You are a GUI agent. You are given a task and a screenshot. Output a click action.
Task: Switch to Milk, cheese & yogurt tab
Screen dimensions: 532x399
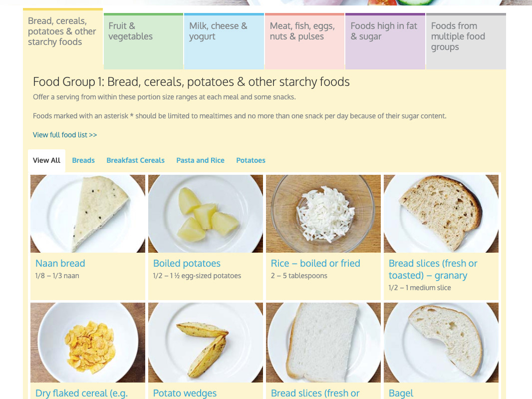point(224,41)
